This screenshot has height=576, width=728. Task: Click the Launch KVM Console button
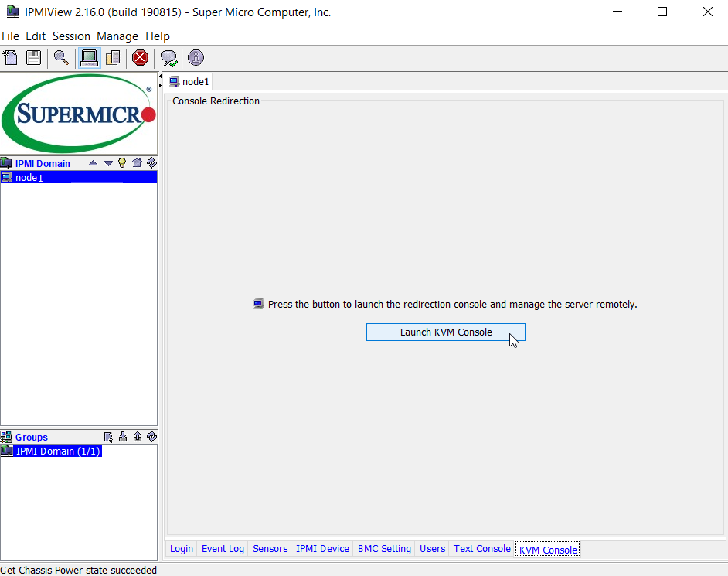(446, 332)
